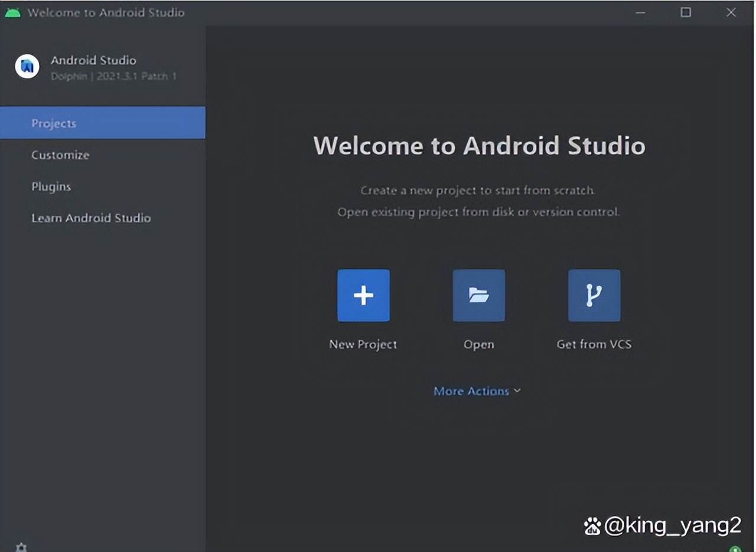Click the Open label below the folder icon

478,344
